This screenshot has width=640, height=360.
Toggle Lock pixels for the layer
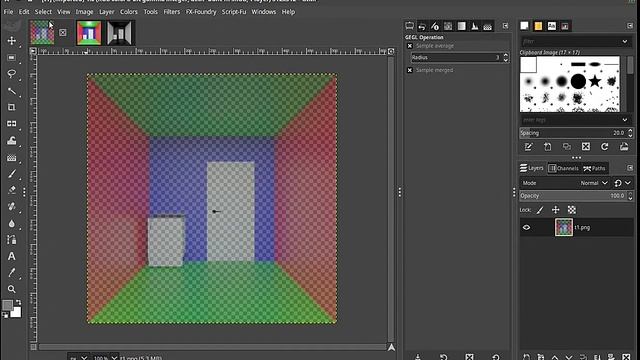(540, 210)
